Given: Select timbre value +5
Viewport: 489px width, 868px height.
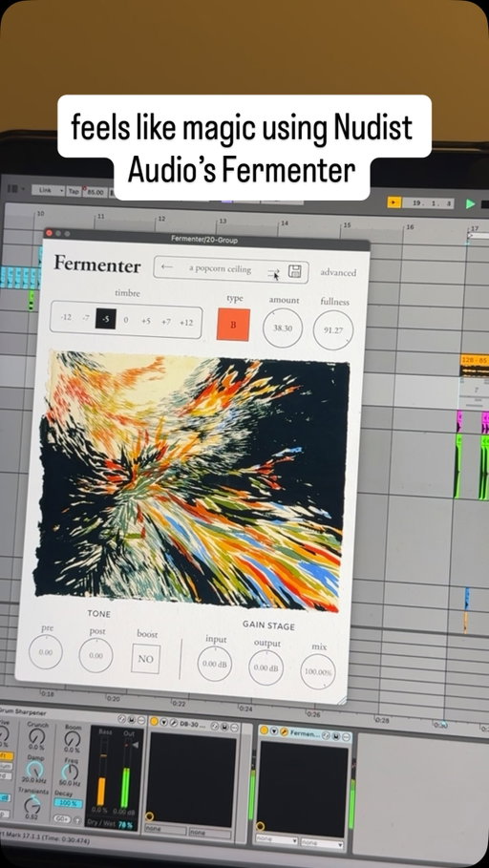Looking at the screenshot, I should tap(145, 321).
